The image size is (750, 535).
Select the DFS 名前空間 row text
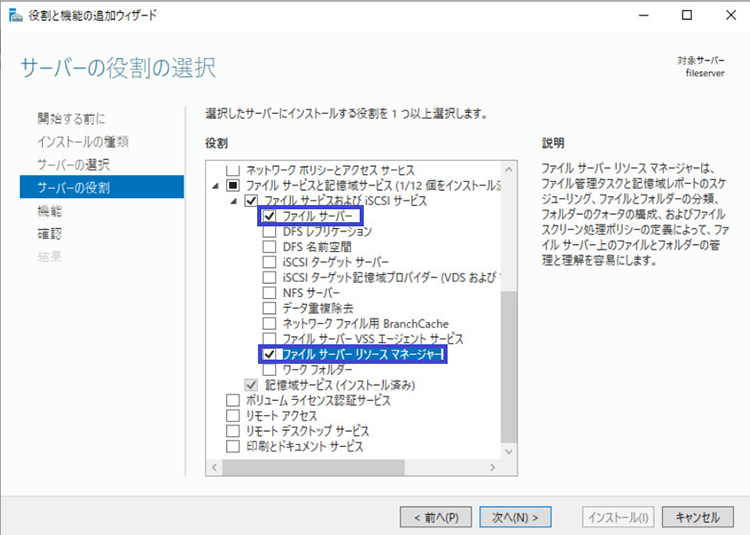317,247
